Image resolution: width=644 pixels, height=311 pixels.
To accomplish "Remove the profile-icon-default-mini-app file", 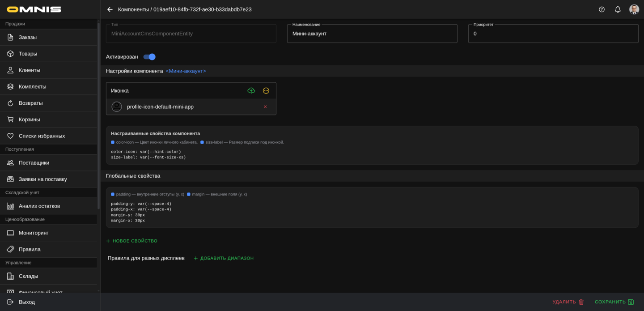I will click(x=265, y=107).
